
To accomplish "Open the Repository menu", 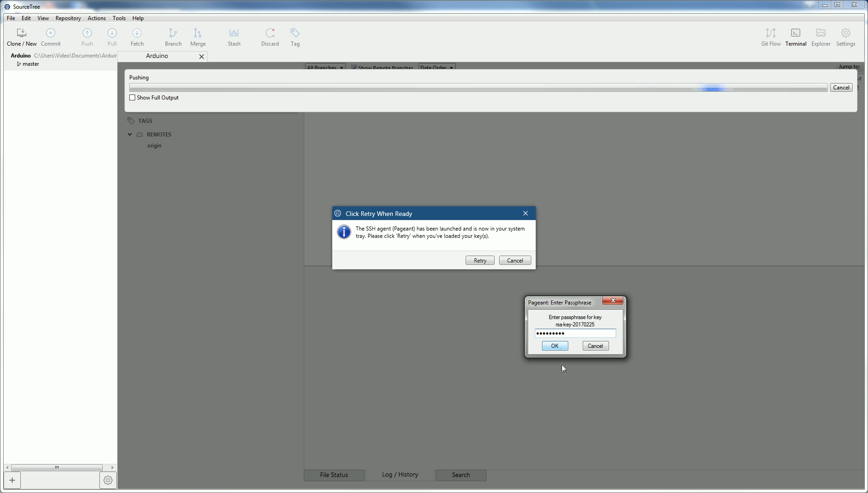I will click(x=68, y=18).
